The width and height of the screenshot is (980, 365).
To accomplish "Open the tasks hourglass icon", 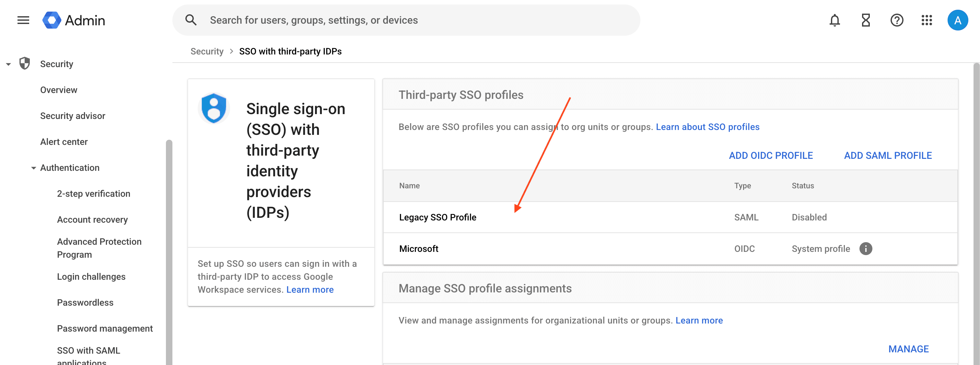I will click(x=866, y=20).
